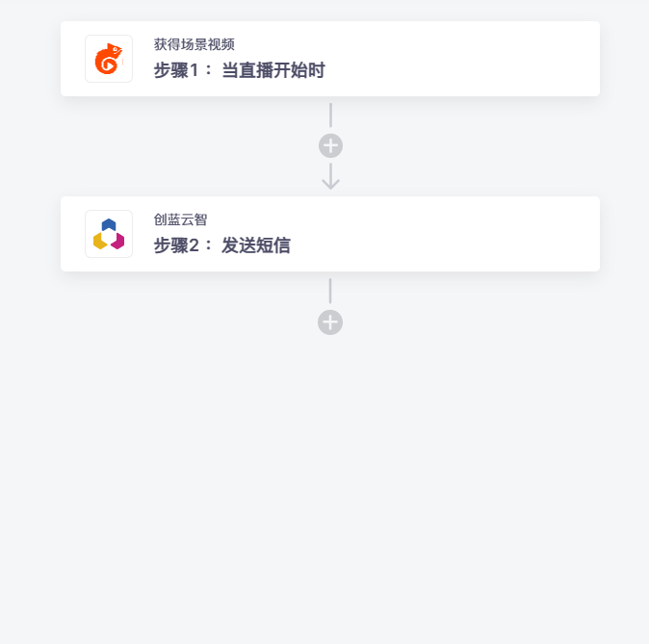649x644 pixels.
Task: Click the plus button below step 2
Action: click(330, 322)
